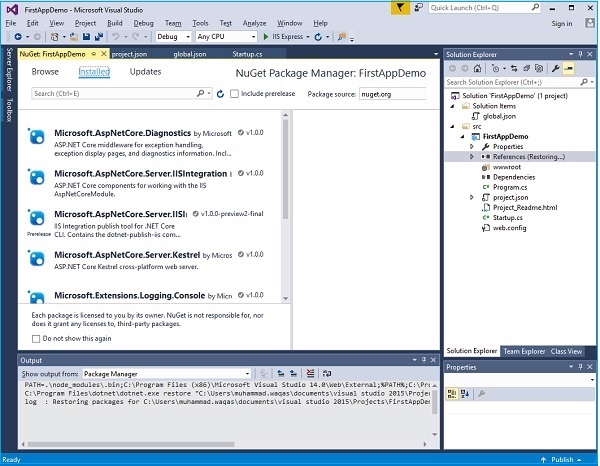Expand the References node in Solution Explorer
The height and width of the screenshot is (466, 600).
472,157
